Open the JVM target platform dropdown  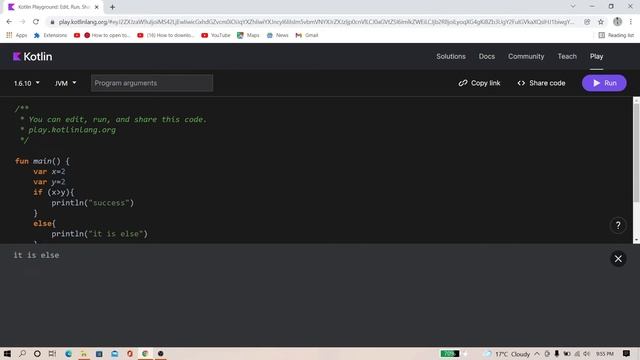point(65,83)
